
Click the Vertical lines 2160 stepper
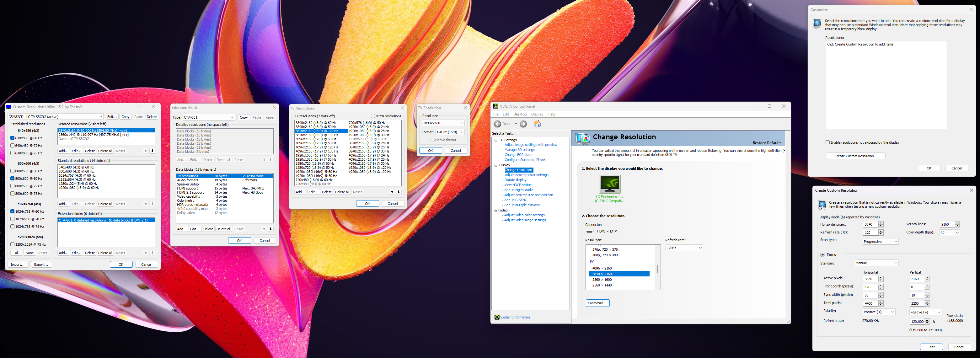(x=957, y=224)
